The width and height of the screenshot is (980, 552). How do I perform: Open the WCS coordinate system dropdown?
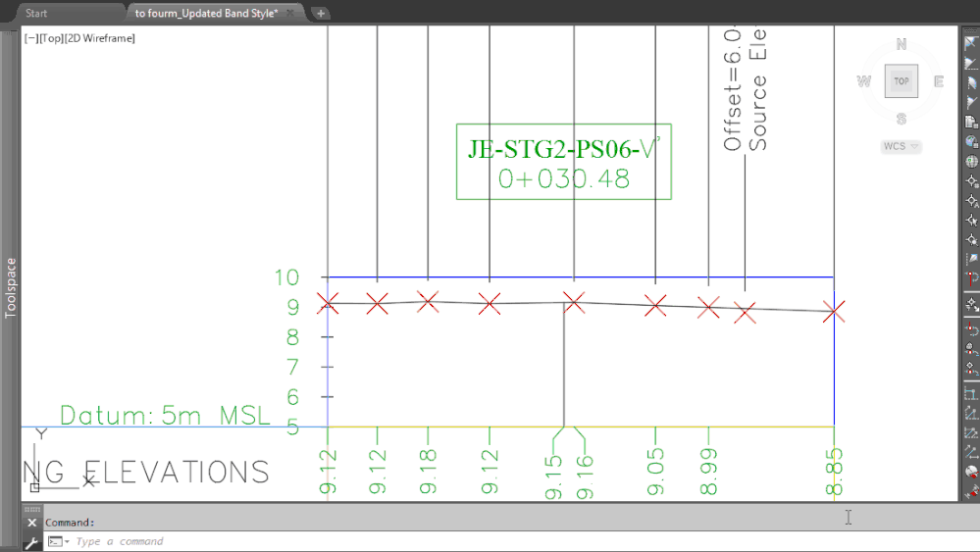(x=901, y=146)
